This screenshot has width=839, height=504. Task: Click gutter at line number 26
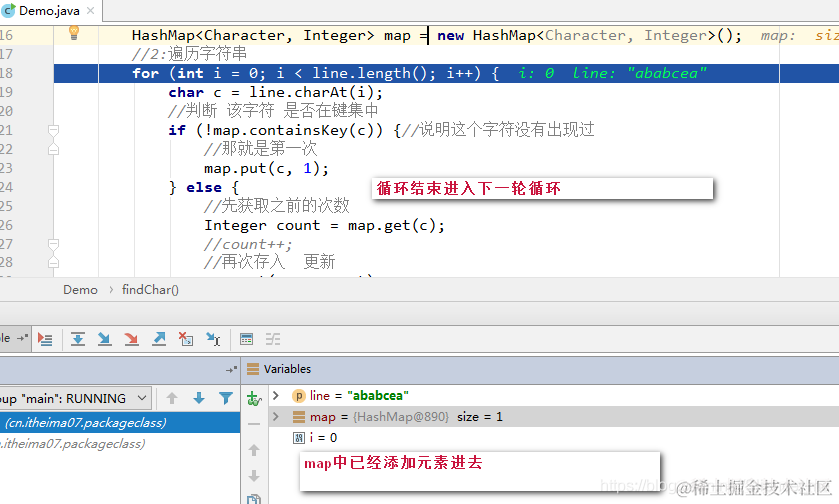(x=6, y=225)
